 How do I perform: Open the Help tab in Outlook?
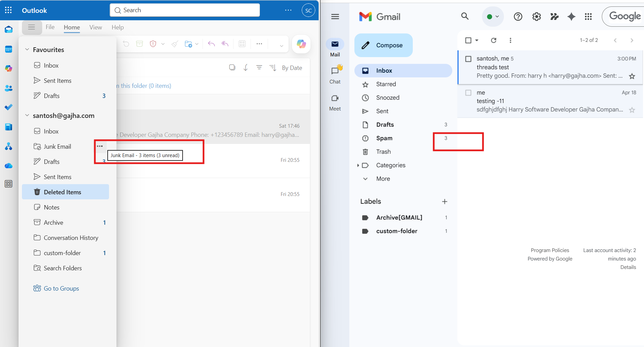tap(118, 27)
